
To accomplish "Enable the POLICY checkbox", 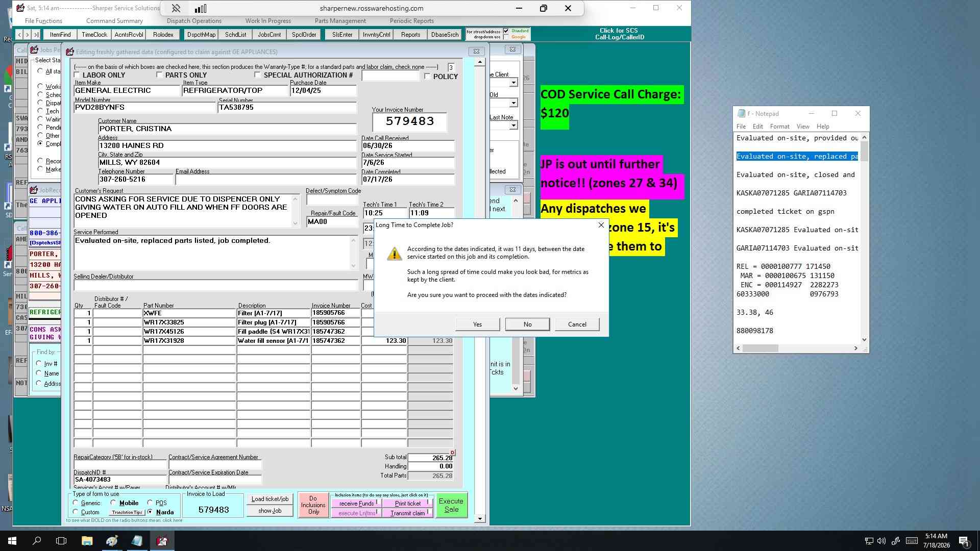I will [x=427, y=76].
